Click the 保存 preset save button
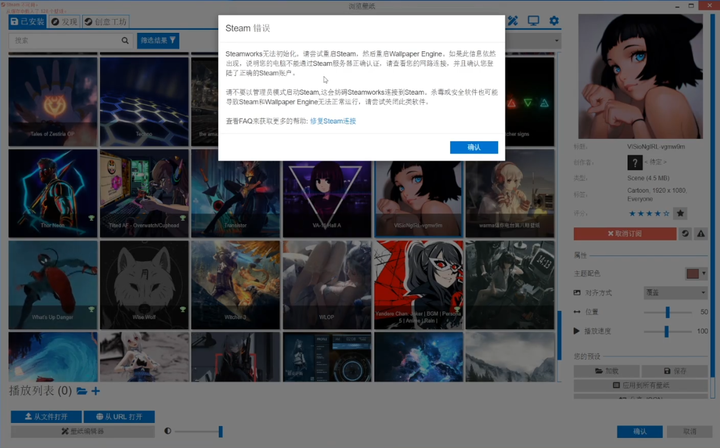720x448 pixels. (x=675, y=371)
